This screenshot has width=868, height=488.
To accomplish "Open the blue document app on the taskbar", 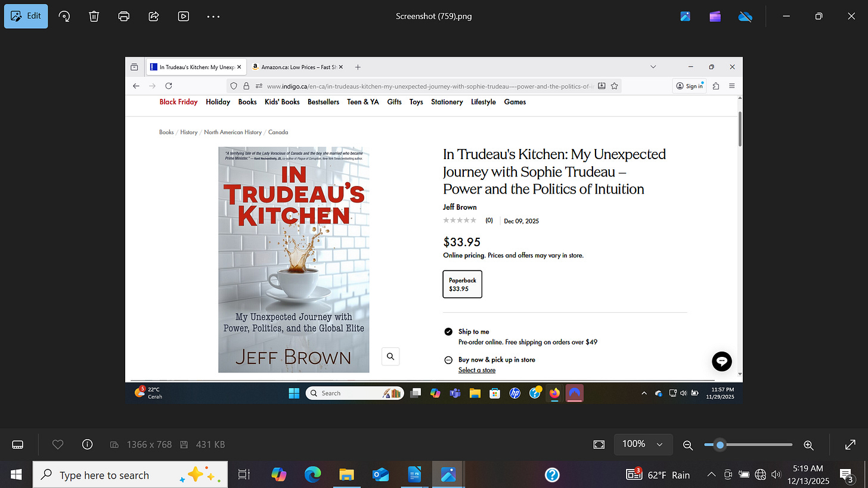I will tap(414, 474).
